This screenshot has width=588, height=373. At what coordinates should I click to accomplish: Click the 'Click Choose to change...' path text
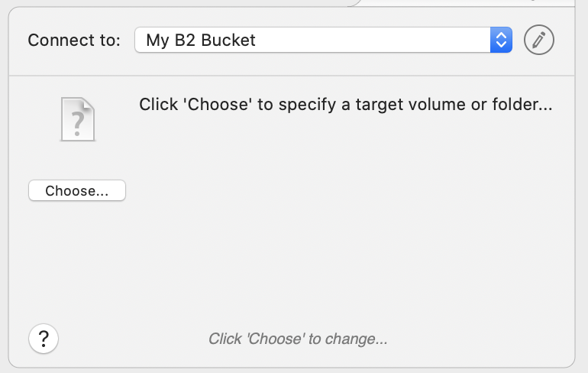[298, 339]
